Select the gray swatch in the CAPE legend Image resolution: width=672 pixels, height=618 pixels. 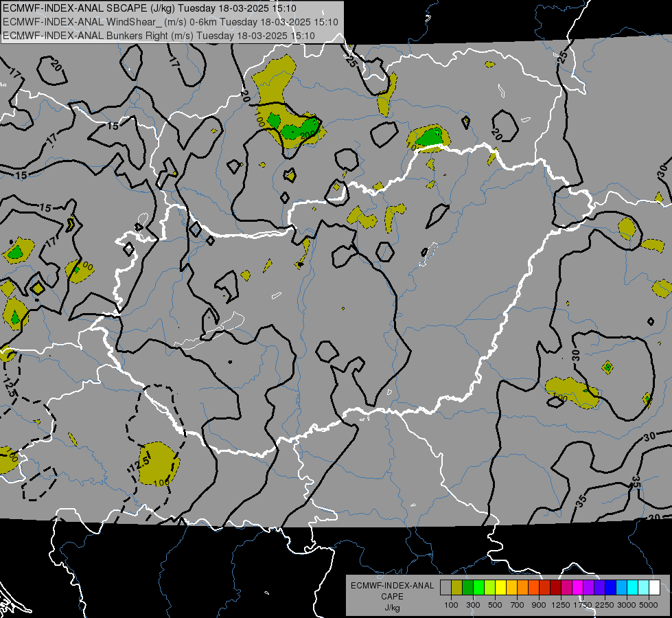point(445,587)
